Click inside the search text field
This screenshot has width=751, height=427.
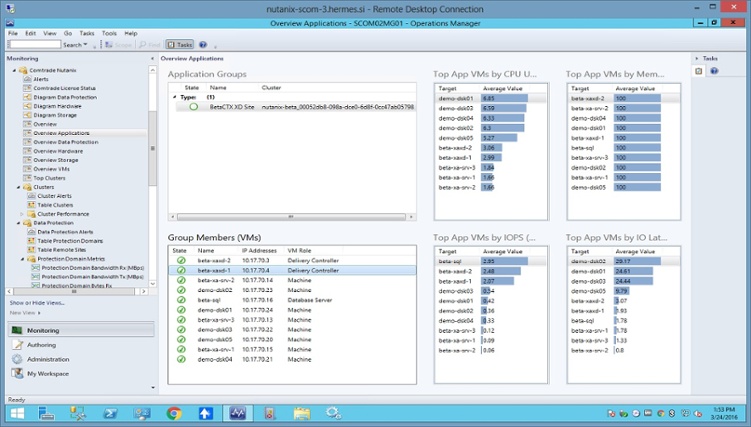coord(35,45)
